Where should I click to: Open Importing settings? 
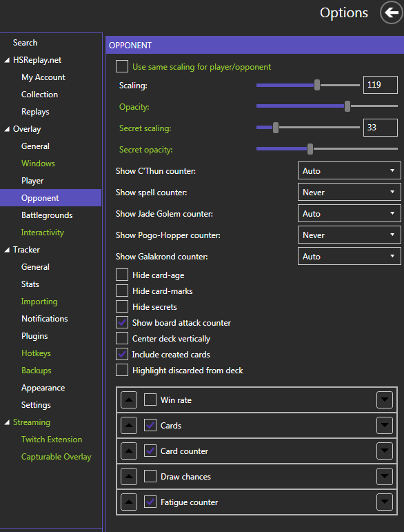[39, 302]
